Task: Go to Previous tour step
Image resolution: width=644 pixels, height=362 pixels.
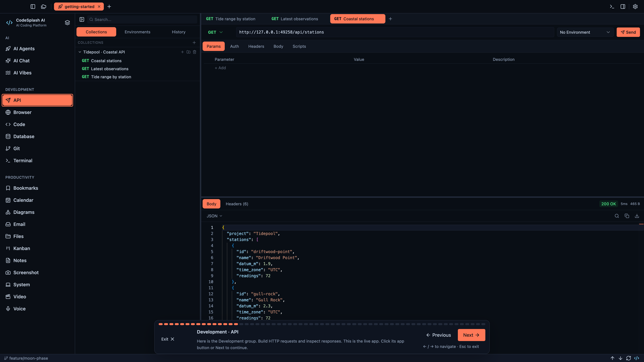Action: click(439, 335)
